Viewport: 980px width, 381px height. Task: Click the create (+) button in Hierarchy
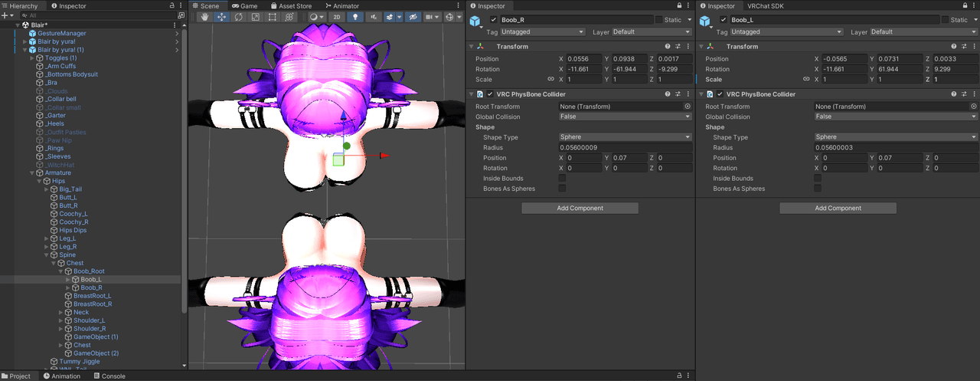tap(6, 15)
